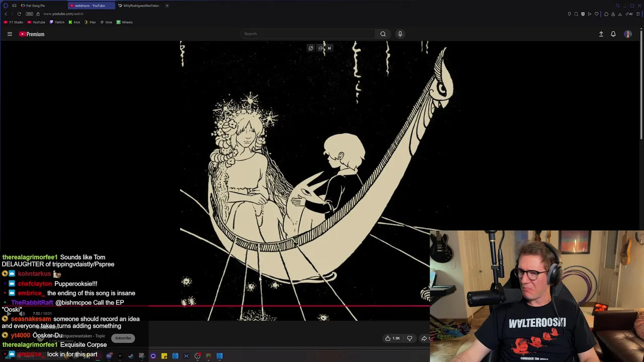Viewport: 644px width, 362px height.
Task: Toggle the VPN badge in address bar
Action: (x=29, y=14)
